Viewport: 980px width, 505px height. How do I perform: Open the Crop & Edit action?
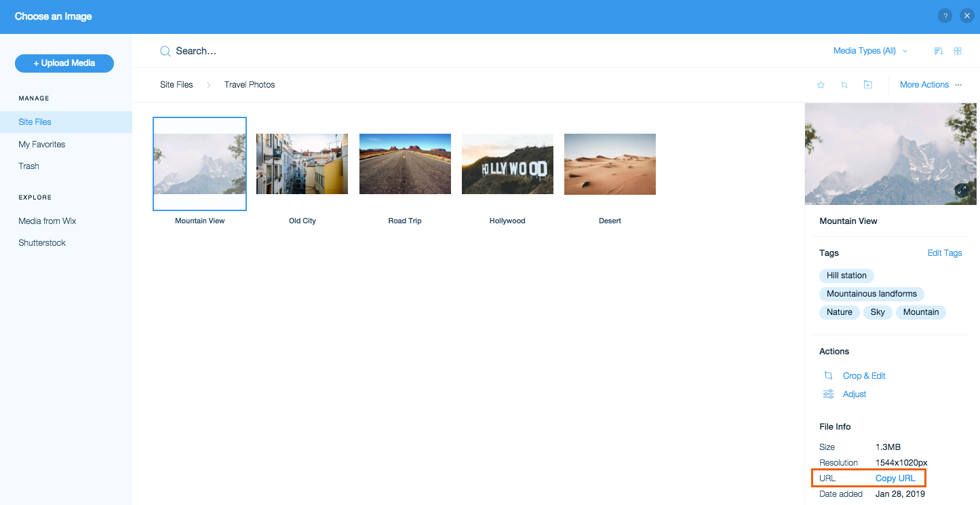[x=864, y=375]
